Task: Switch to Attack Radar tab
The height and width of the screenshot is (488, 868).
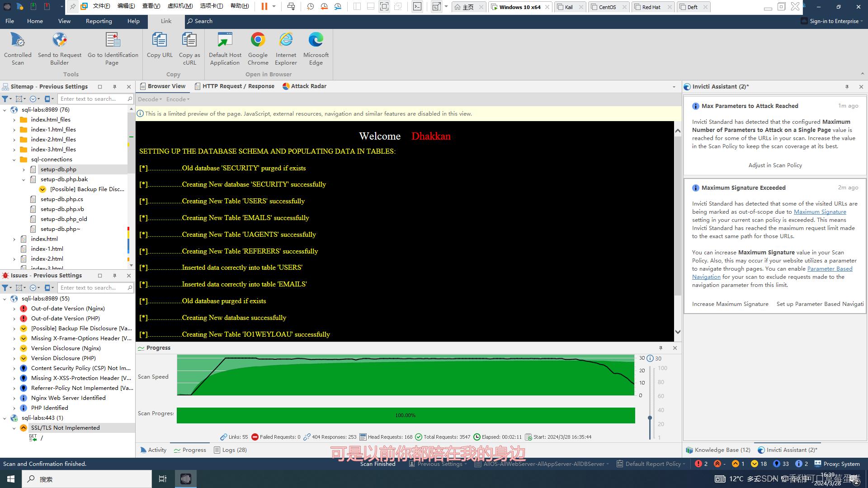Action: tap(304, 86)
